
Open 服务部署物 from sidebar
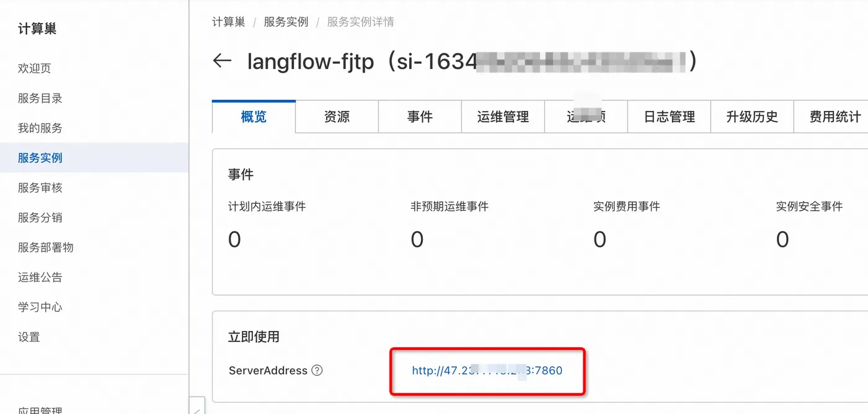click(x=45, y=247)
